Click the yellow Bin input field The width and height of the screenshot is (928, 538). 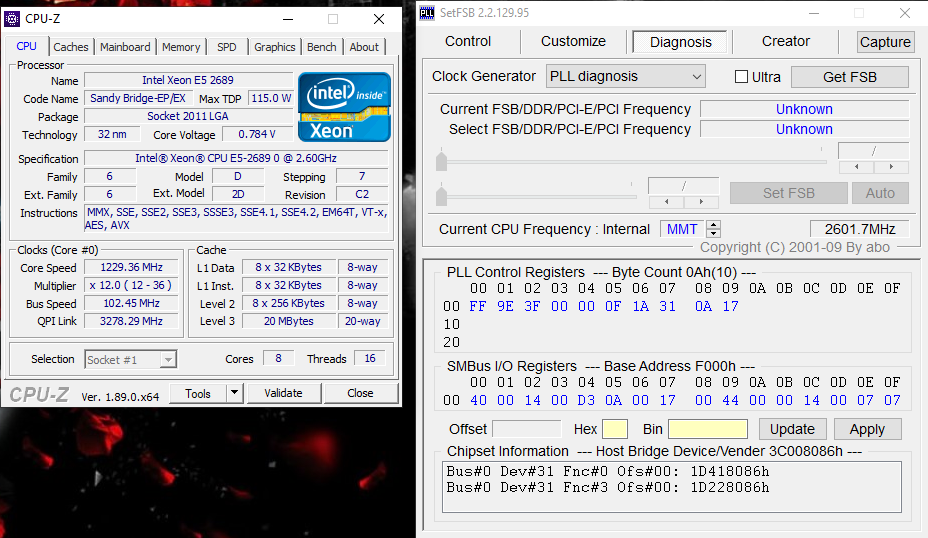(x=708, y=429)
